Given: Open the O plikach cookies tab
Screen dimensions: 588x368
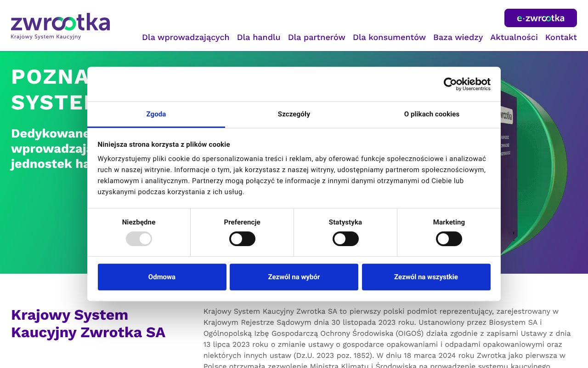Looking at the screenshot, I should coord(431,114).
